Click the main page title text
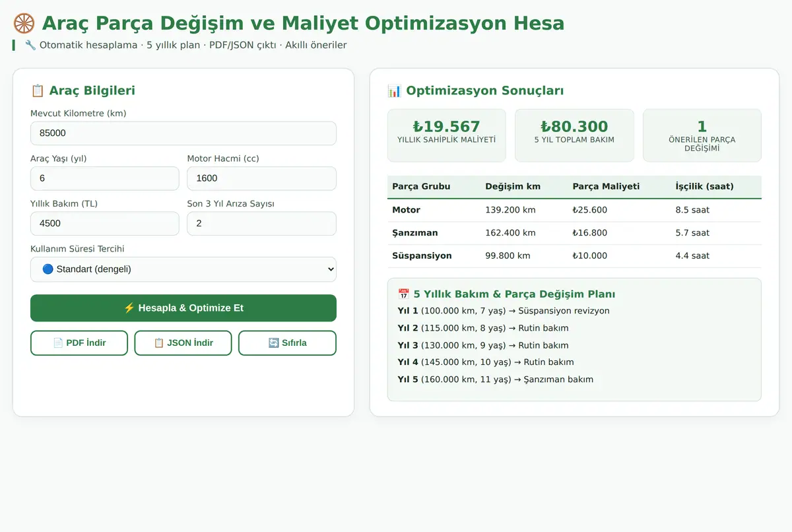 pos(303,23)
